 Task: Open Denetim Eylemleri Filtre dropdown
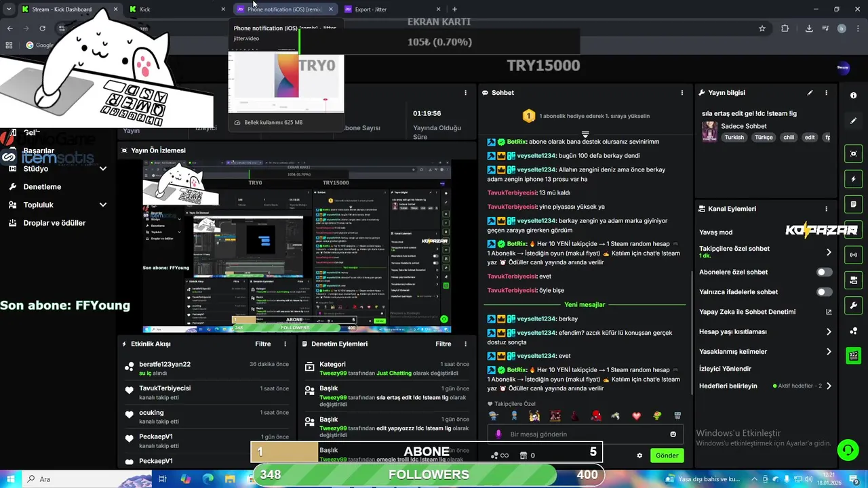click(443, 344)
